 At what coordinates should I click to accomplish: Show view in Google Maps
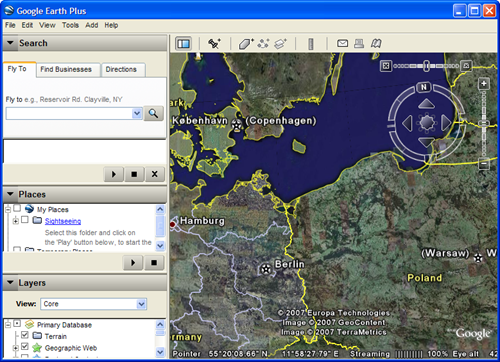[376, 43]
